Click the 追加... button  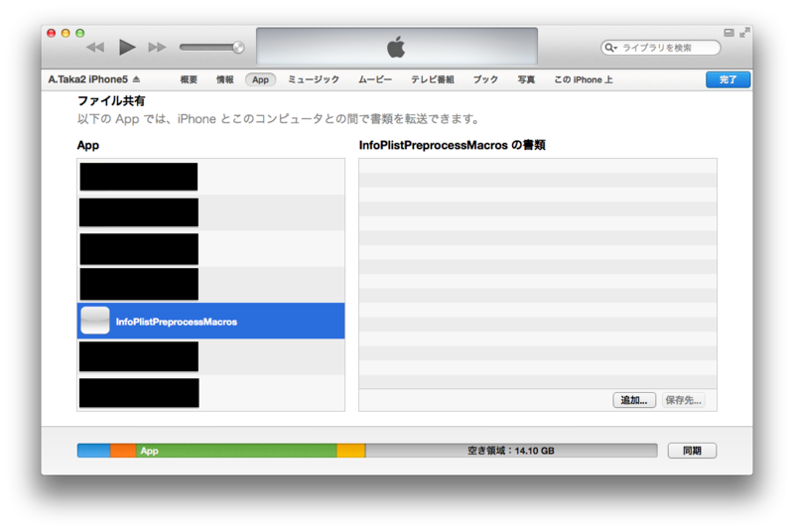click(634, 400)
